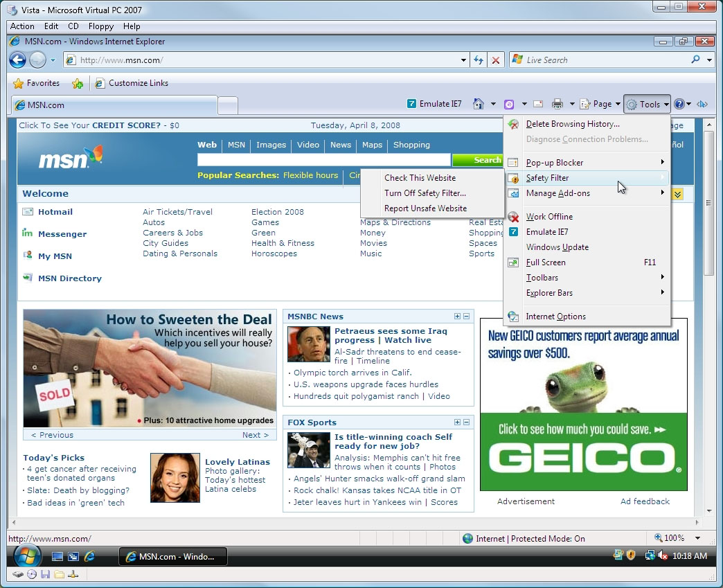Viewport: 723px width, 588px height.
Task: Click the red Stop loading icon
Action: click(495, 60)
